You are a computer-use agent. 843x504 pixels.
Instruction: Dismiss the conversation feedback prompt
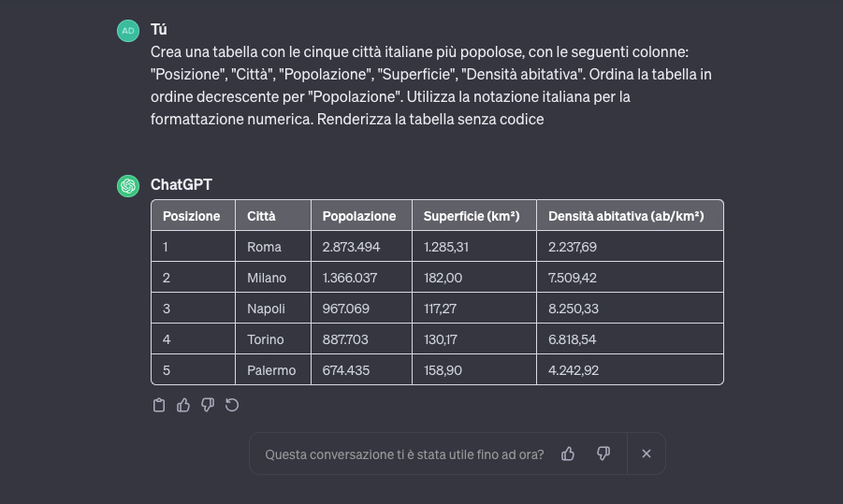[647, 454]
